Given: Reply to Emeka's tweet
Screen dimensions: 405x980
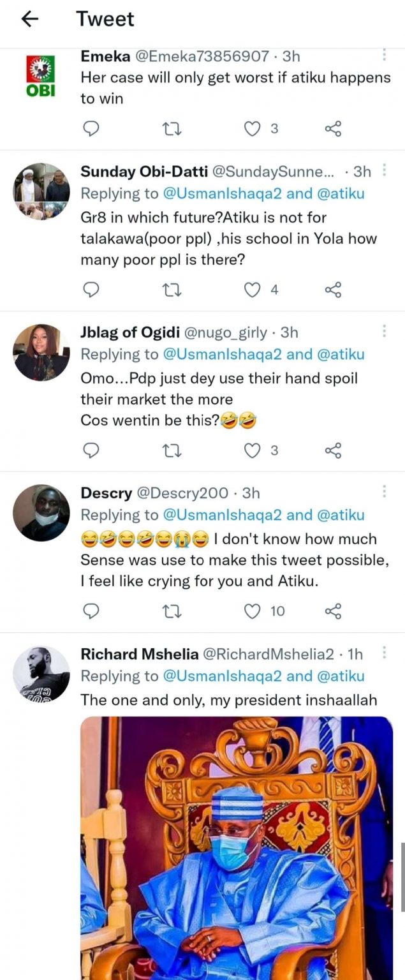Looking at the screenshot, I should coord(92,129).
